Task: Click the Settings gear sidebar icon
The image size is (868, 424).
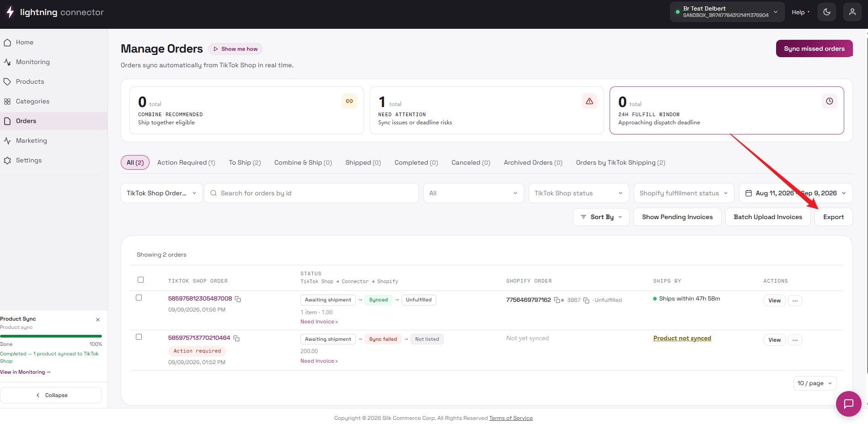Action: (7, 161)
